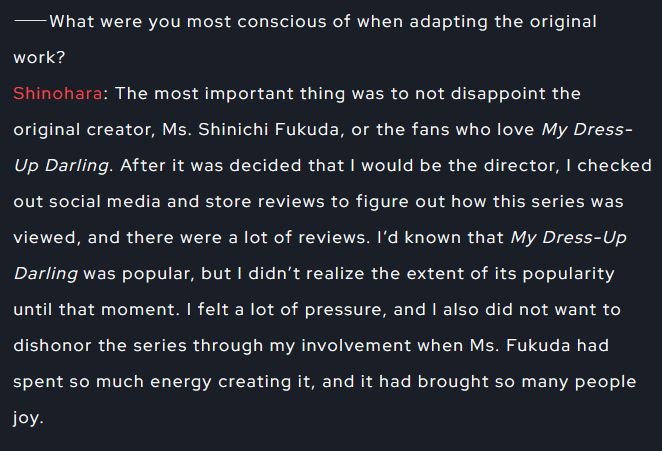The width and height of the screenshot is (662, 451).
Task: Click the red "Shinohara" speaker name
Action: [57, 93]
